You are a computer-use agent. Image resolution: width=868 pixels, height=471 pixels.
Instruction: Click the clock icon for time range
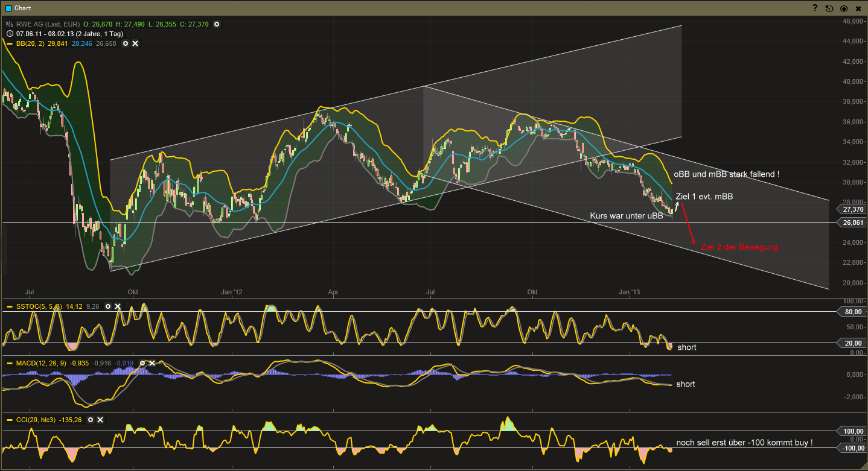[x=9, y=34]
